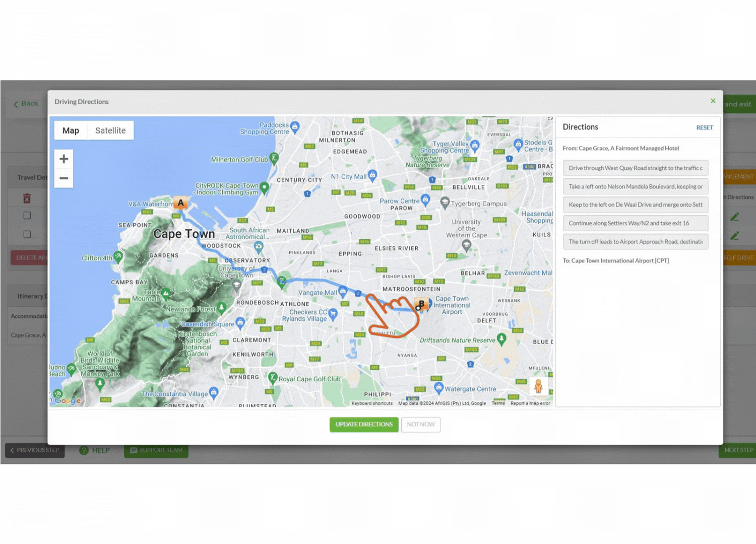This screenshot has height=544, width=756.
Task: Click route start marker A
Action: click(x=181, y=202)
